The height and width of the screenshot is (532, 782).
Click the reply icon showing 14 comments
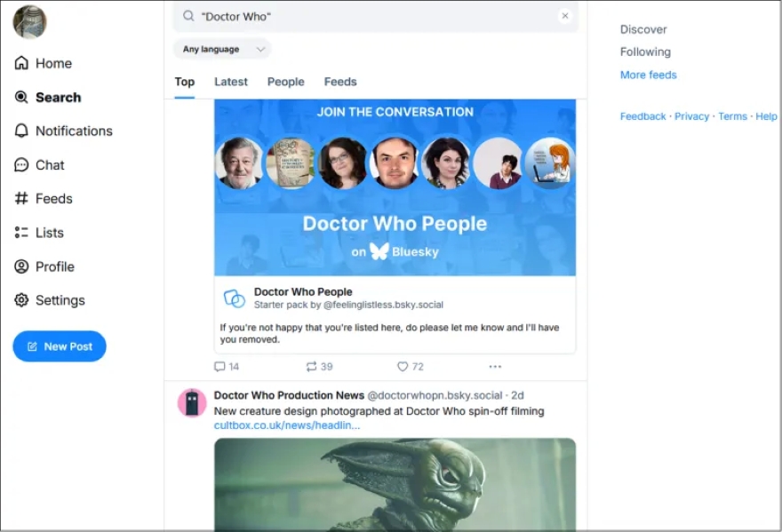(220, 367)
